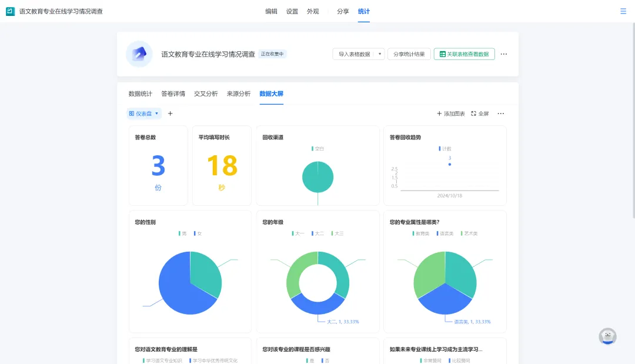Click the survey avatar icon beside the title

139,54
